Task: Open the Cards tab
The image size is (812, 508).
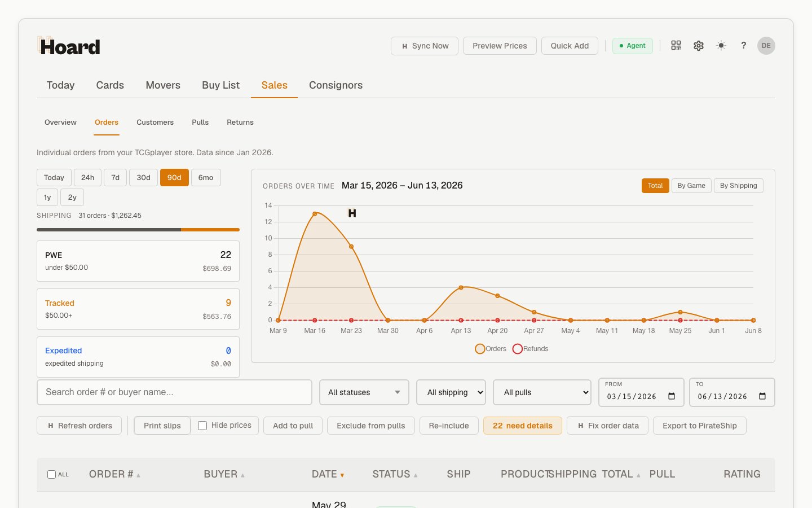Action: pyautogui.click(x=110, y=85)
